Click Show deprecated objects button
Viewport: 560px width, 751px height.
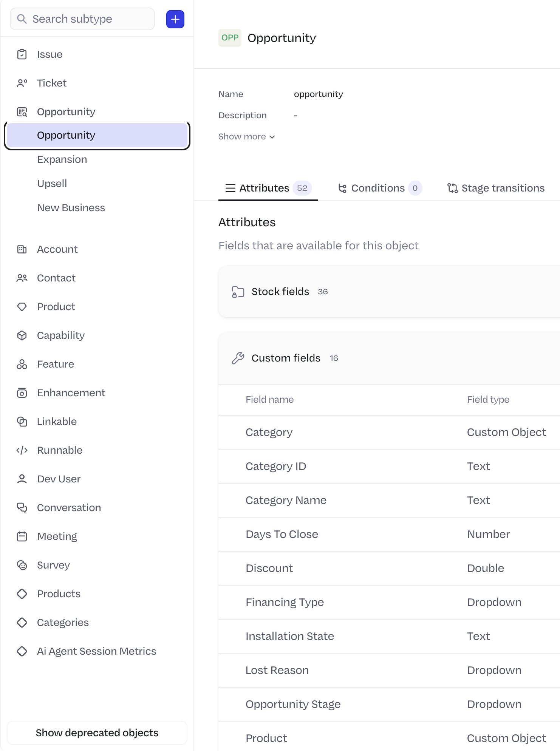pos(97,733)
